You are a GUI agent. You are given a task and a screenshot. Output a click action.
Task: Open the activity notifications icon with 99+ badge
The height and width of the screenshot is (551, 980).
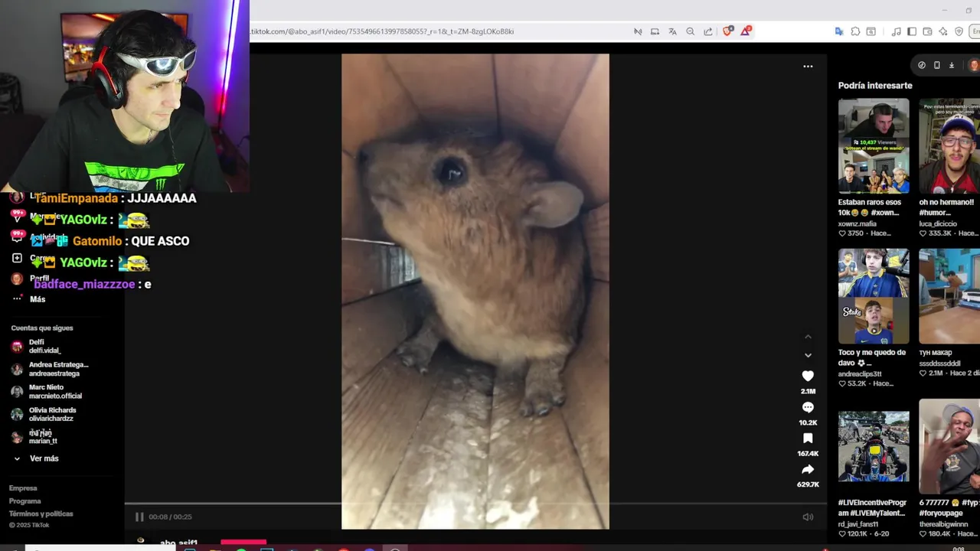pyautogui.click(x=16, y=238)
